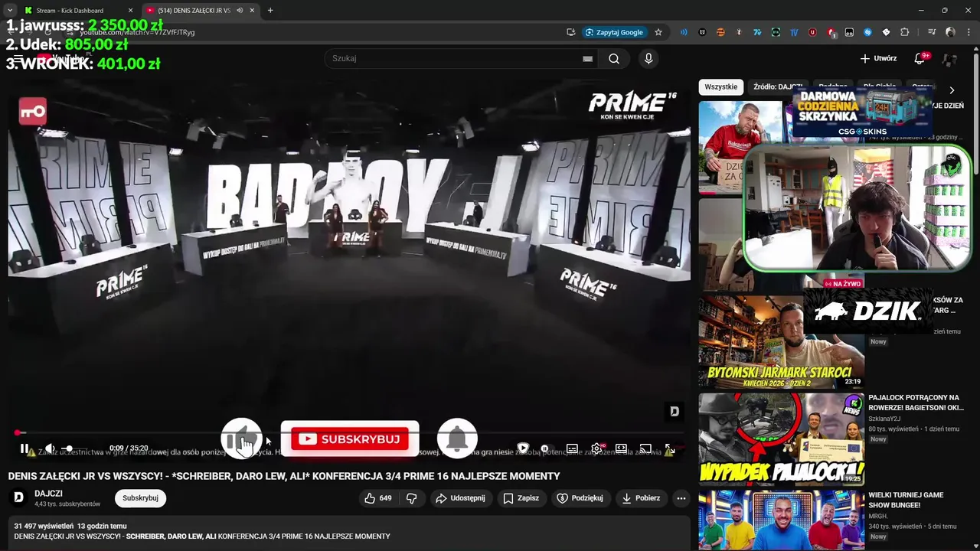Image resolution: width=980 pixels, height=551 pixels.
Task: Pause the YouTube video
Action: pyautogui.click(x=24, y=448)
